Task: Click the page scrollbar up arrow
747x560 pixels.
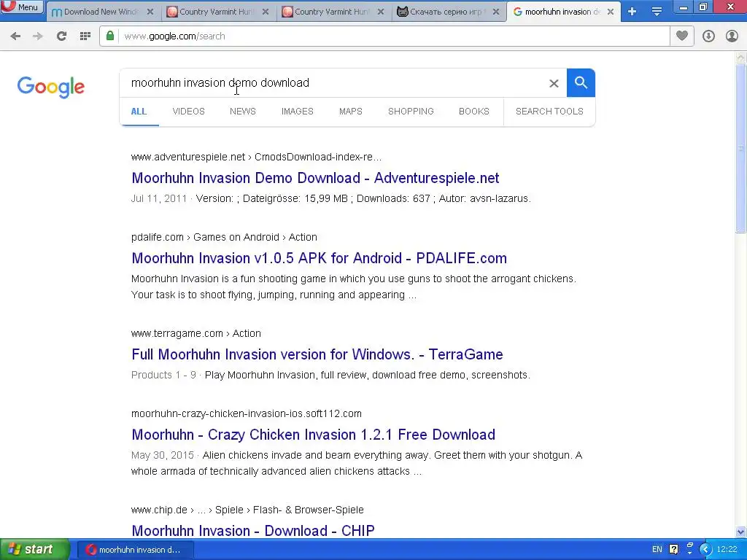Action: [x=741, y=58]
